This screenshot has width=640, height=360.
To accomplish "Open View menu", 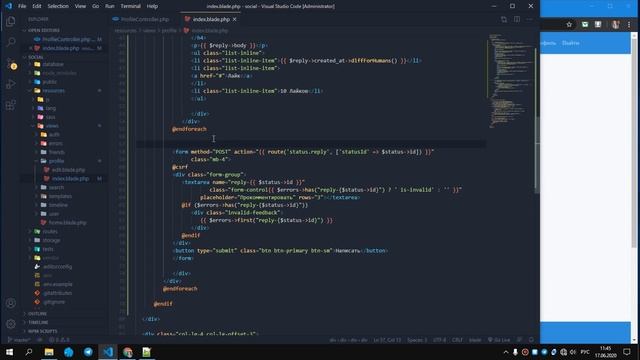I will click(x=80, y=6).
